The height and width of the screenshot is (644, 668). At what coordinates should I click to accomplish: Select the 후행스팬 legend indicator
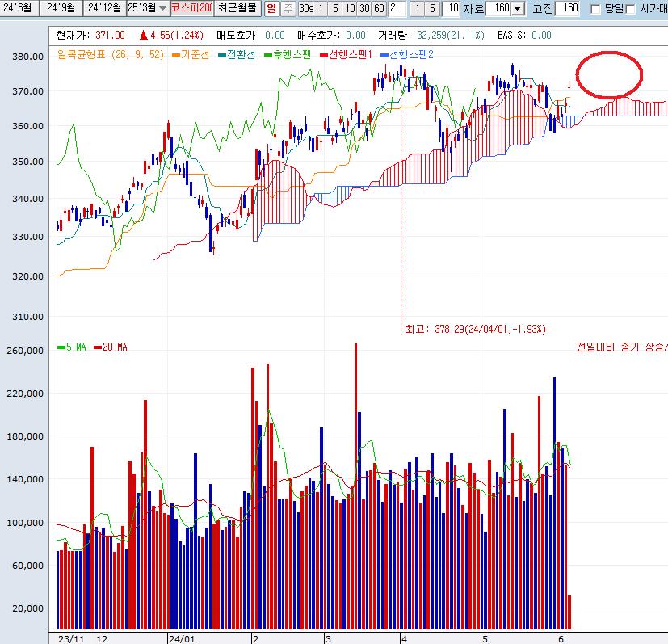(x=267, y=54)
